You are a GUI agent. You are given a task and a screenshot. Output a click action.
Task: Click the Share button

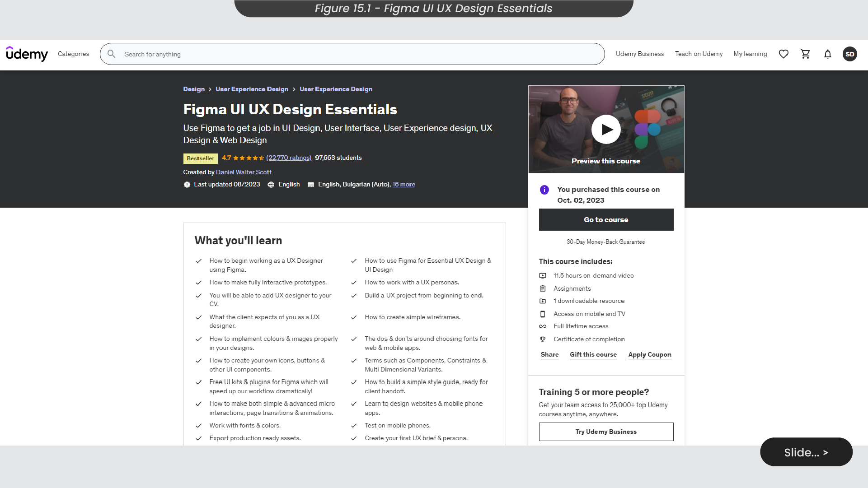tap(549, 355)
